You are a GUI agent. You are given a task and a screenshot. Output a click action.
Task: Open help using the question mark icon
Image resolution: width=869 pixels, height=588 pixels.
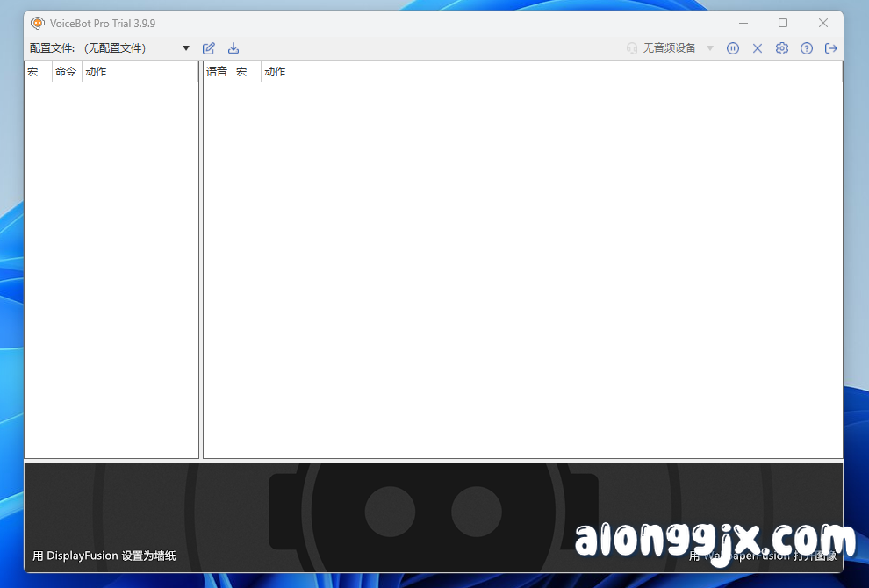[x=806, y=48]
